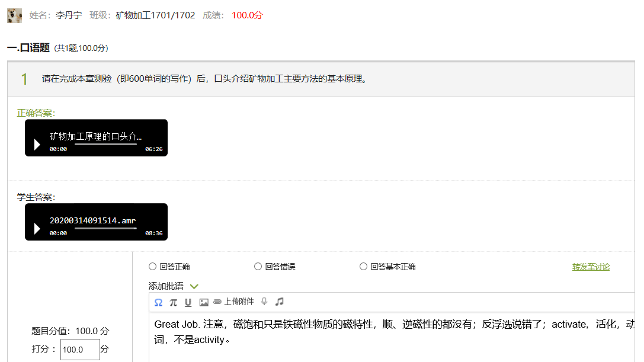Viewport: 644px width, 362px height.
Task: Open the Pi formula editor
Action: coord(173,302)
